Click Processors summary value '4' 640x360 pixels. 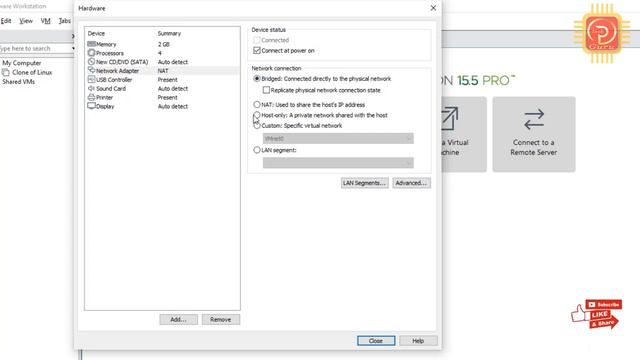point(160,53)
